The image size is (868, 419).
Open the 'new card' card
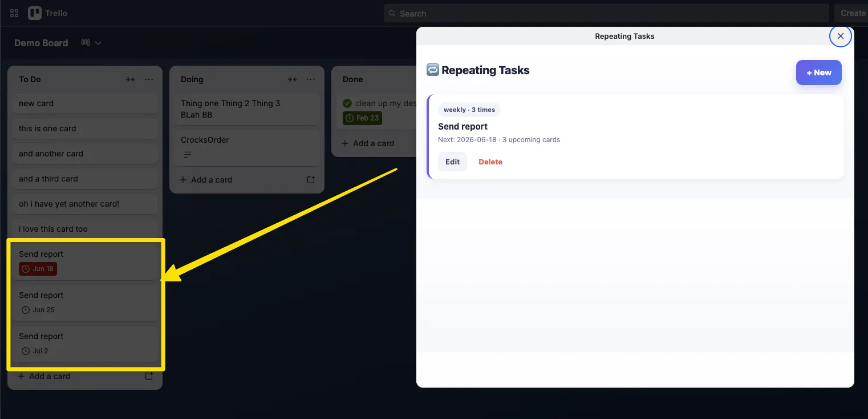[x=85, y=104]
